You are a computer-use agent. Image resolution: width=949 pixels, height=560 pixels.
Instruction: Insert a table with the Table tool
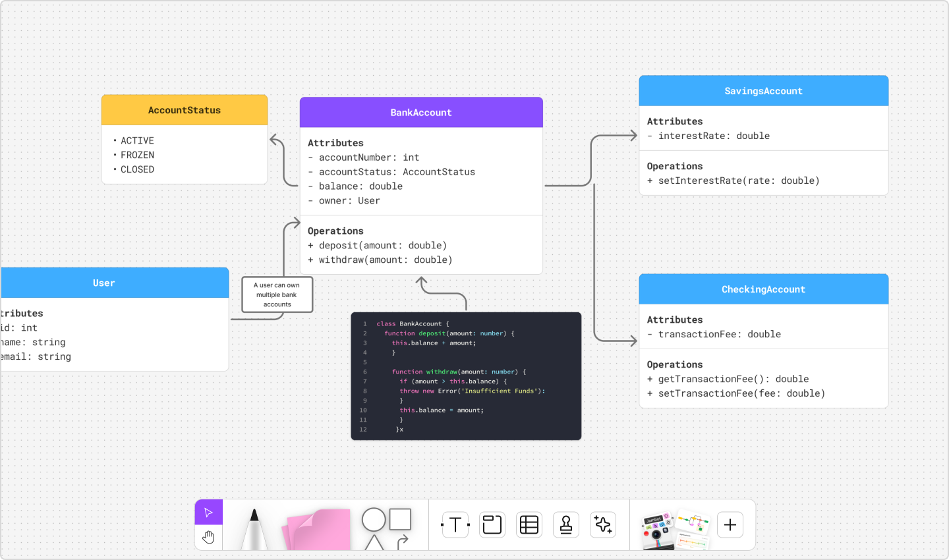click(529, 524)
